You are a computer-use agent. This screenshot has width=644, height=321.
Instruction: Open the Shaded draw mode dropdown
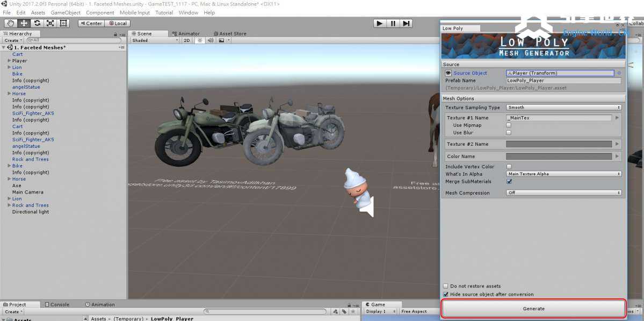coord(155,40)
